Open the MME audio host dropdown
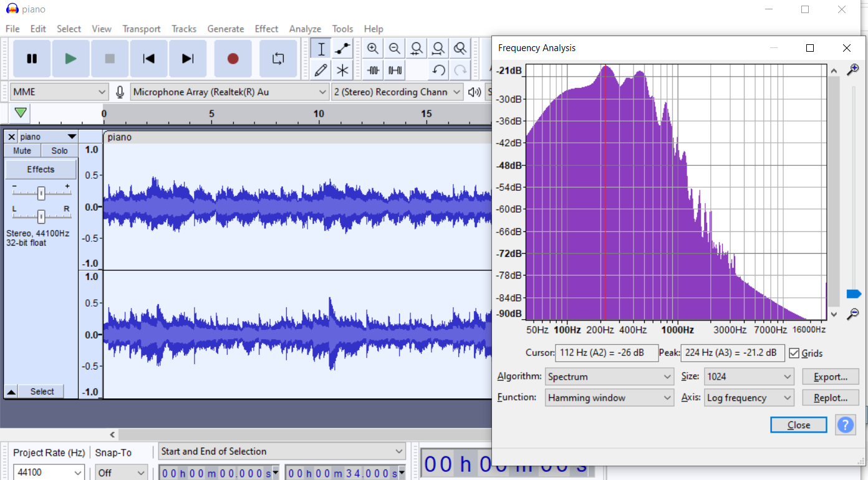Image resolution: width=868 pixels, height=480 pixels. pyautogui.click(x=60, y=92)
